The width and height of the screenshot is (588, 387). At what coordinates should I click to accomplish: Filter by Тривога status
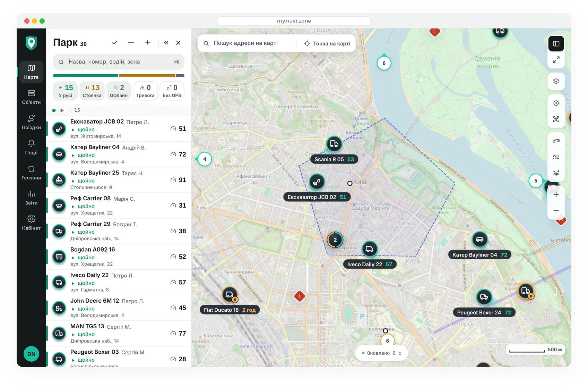pos(145,91)
